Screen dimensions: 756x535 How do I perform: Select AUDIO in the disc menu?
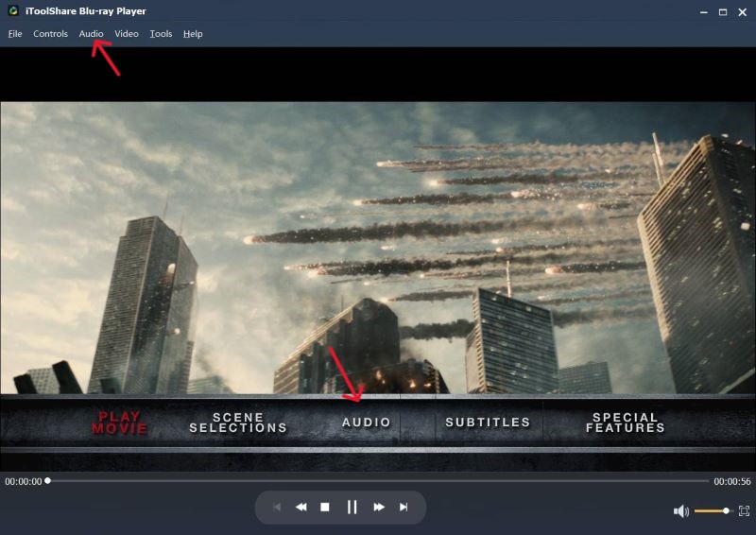point(366,423)
